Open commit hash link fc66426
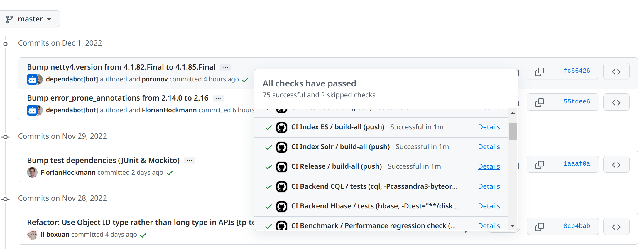Image resolution: width=644 pixels, height=249 pixels. pyautogui.click(x=577, y=71)
